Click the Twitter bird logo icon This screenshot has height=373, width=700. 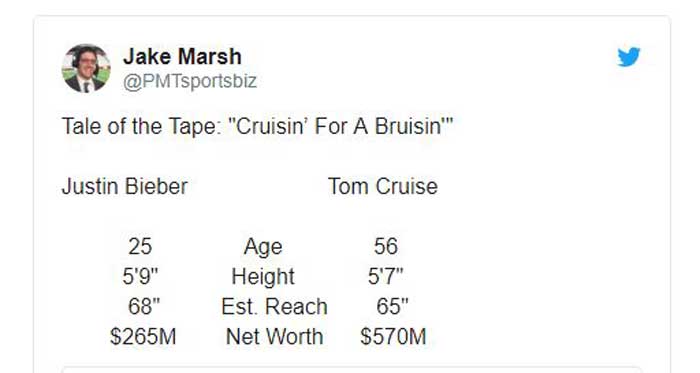pos(629,57)
